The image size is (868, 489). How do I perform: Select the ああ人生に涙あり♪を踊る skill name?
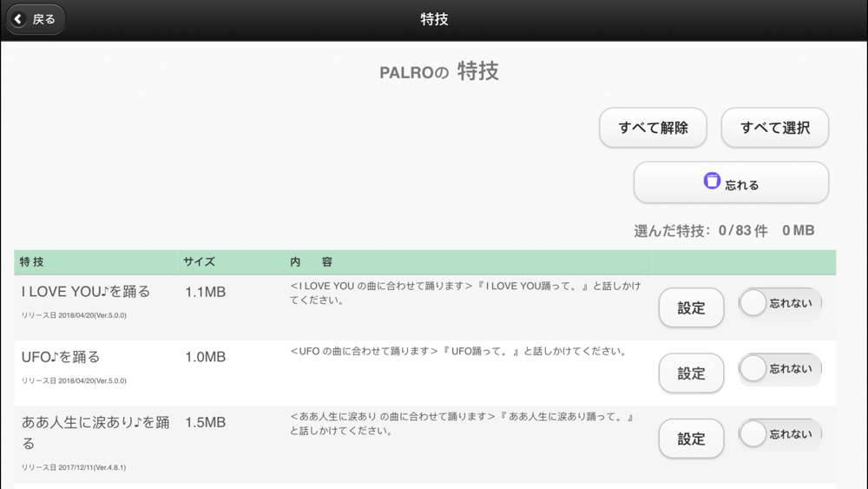tap(95, 433)
